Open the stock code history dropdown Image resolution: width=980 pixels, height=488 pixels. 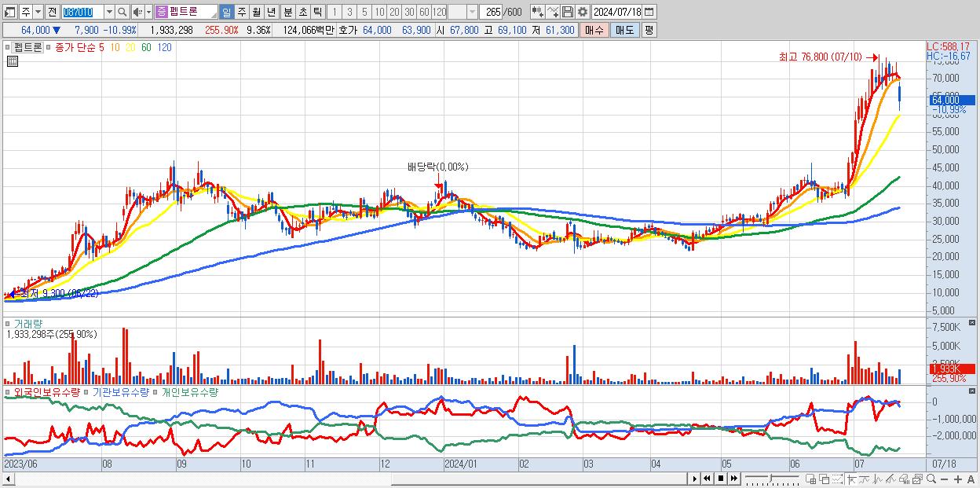(109, 12)
